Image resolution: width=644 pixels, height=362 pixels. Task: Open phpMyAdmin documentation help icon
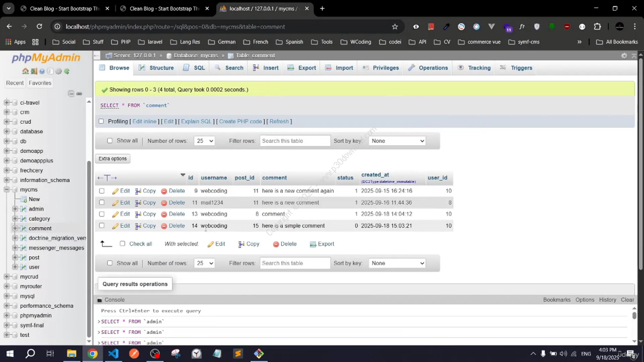click(42, 71)
